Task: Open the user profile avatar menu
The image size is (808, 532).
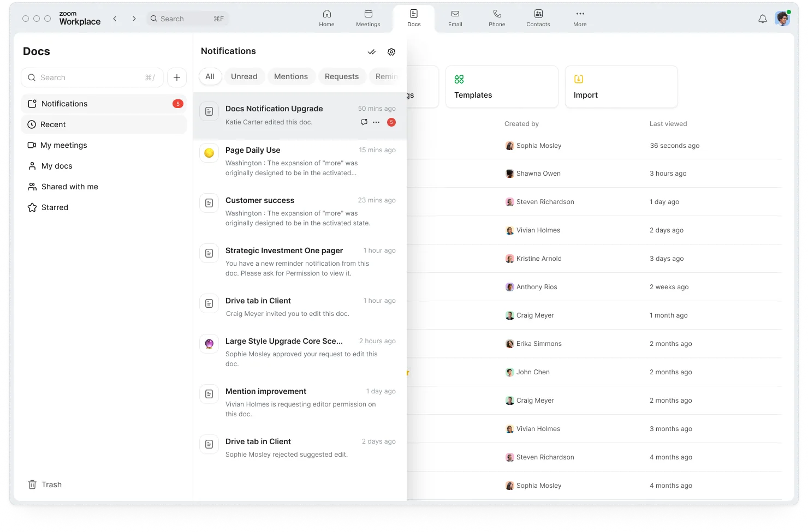Action: tap(782, 19)
